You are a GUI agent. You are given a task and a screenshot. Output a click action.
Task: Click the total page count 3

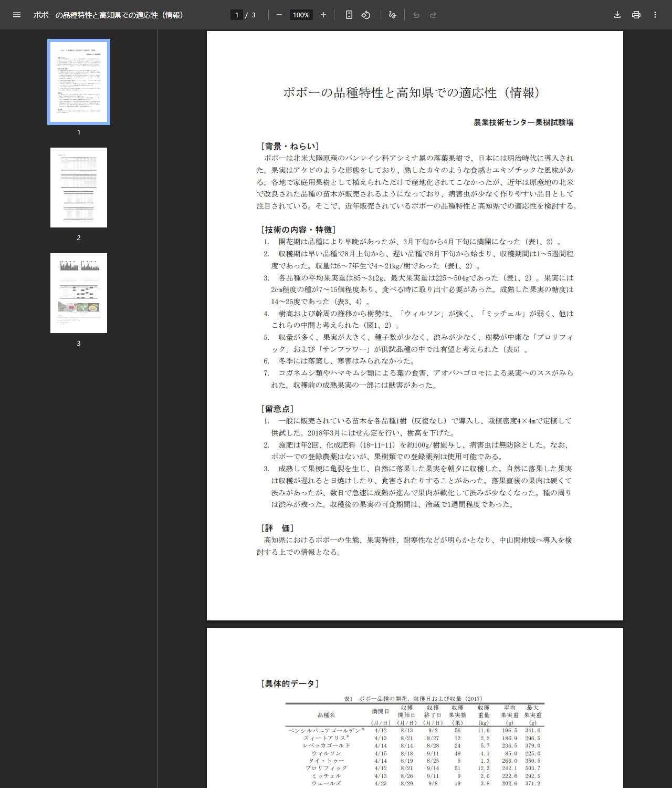coord(254,15)
